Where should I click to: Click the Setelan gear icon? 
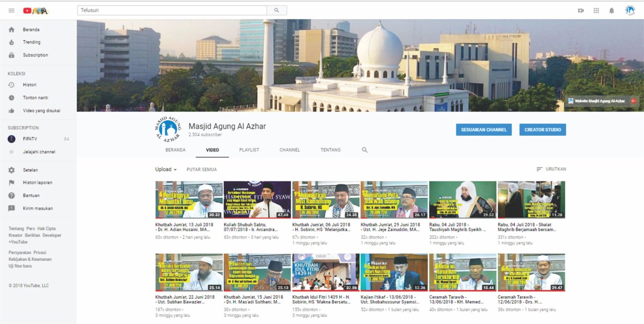(x=11, y=170)
